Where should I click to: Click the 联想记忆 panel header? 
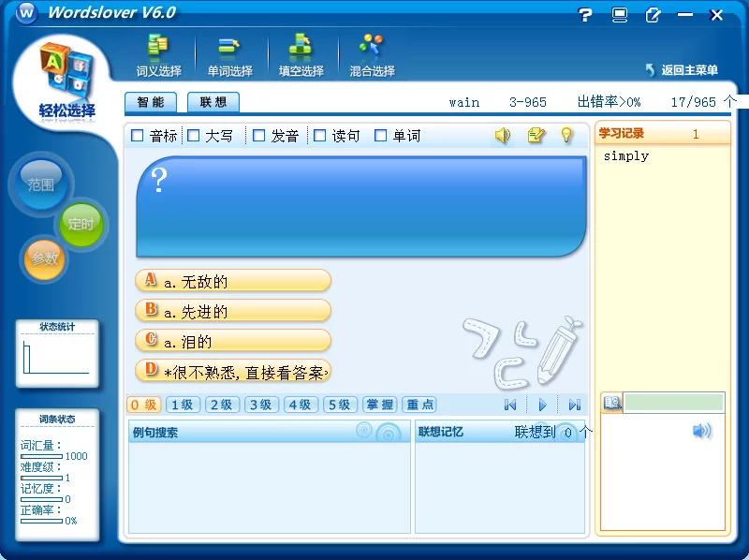[x=500, y=432]
